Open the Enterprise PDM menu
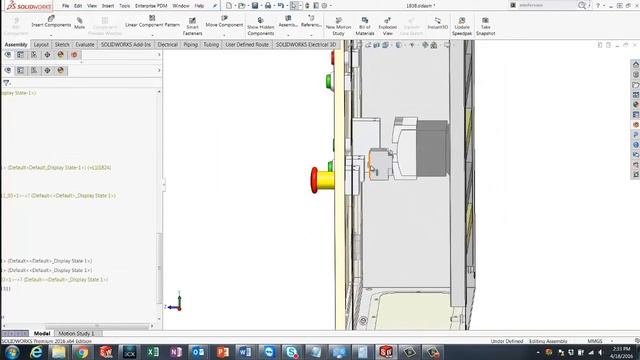Image resolution: width=640 pixels, height=360 pixels. click(151, 6)
